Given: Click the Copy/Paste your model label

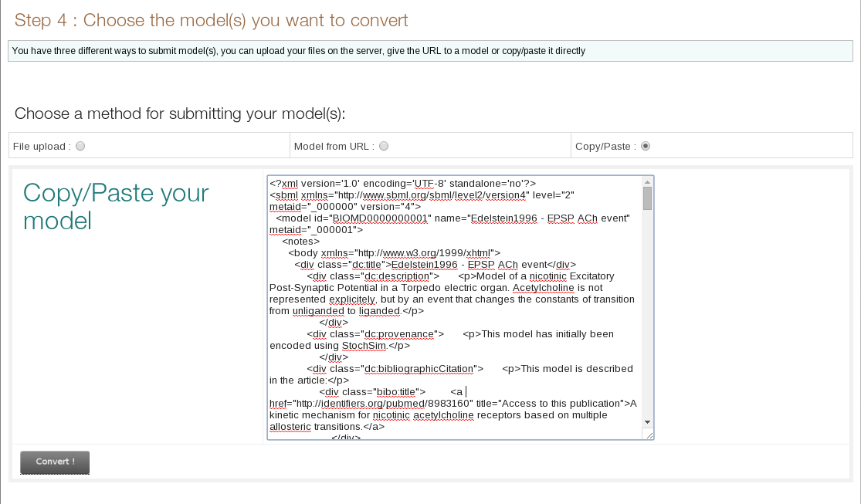Looking at the screenshot, I should [x=114, y=207].
